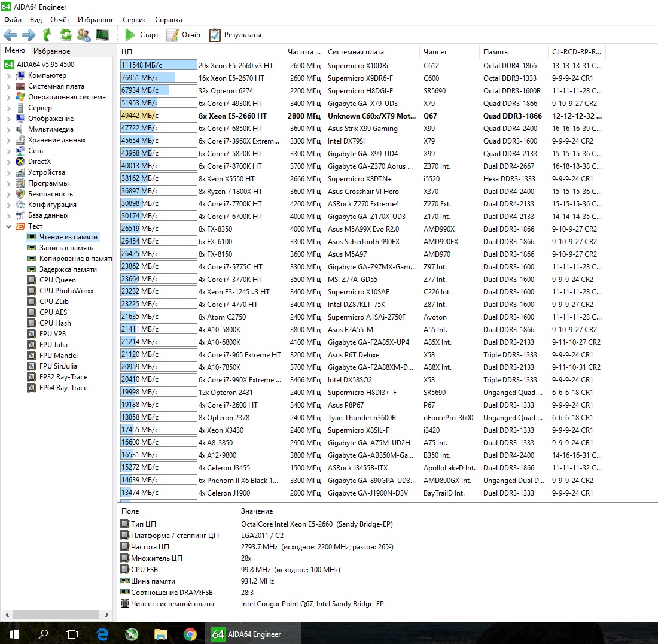Open the CPU Hash benchmark
The image size is (658, 644).
(x=55, y=323)
